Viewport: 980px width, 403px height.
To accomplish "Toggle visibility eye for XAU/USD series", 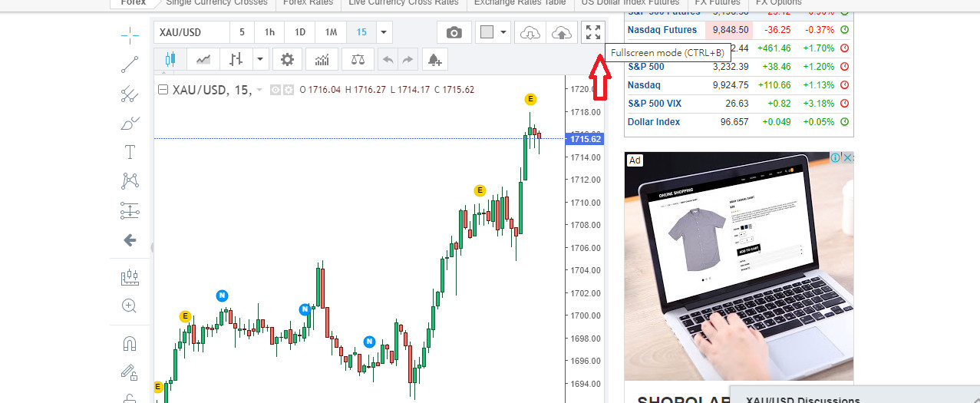I will click(276, 90).
